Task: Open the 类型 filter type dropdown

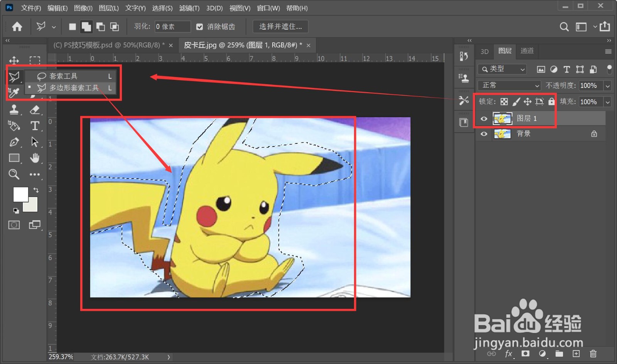Action: pyautogui.click(x=502, y=69)
